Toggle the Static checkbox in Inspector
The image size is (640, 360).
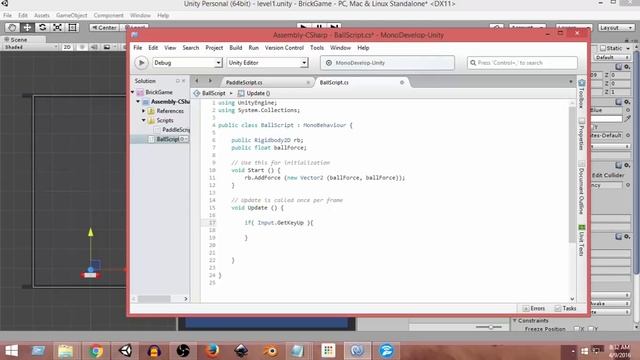pyautogui.click(x=603, y=48)
